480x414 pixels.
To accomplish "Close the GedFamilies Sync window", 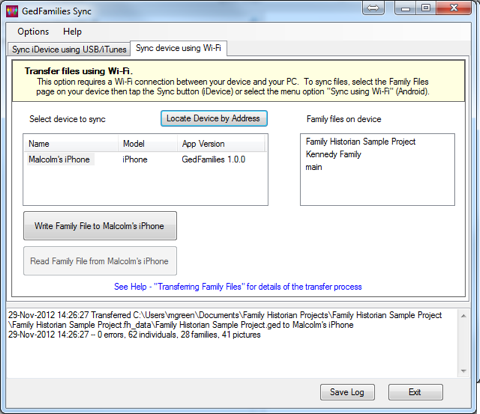I will tap(454, 8).
